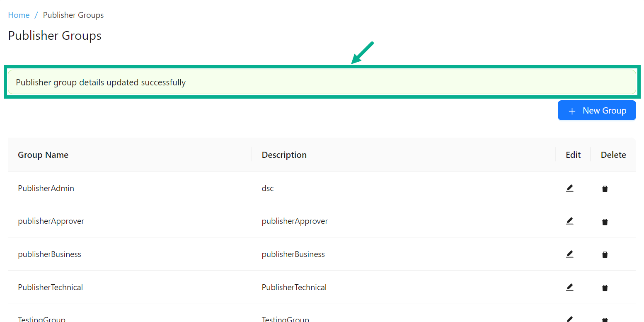The image size is (644, 322).
Task: Delete the publisherApprover group
Action: click(605, 221)
